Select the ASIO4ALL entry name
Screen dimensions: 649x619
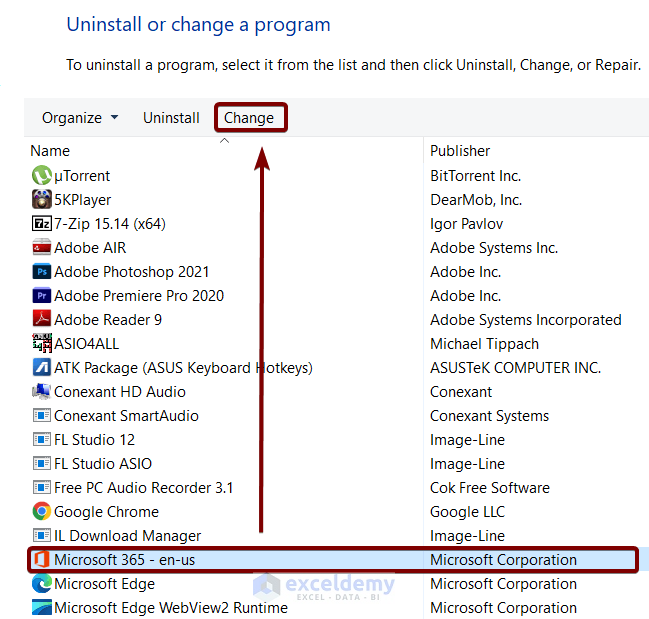tap(87, 344)
